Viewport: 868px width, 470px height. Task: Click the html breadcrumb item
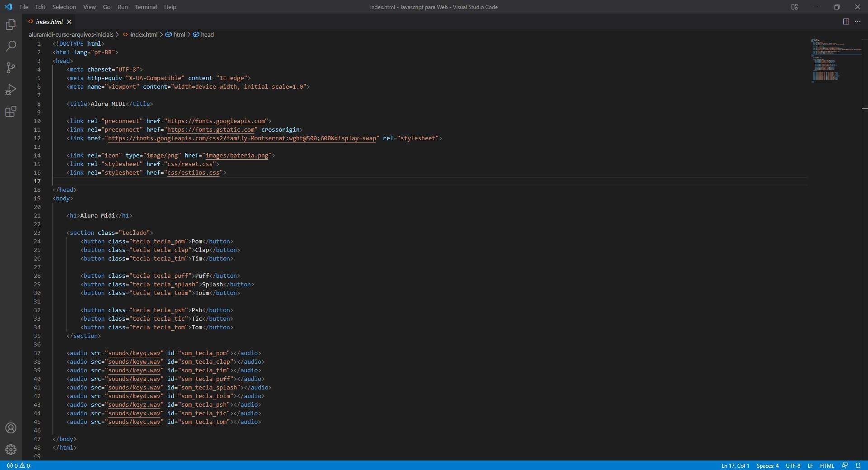[x=175, y=34]
